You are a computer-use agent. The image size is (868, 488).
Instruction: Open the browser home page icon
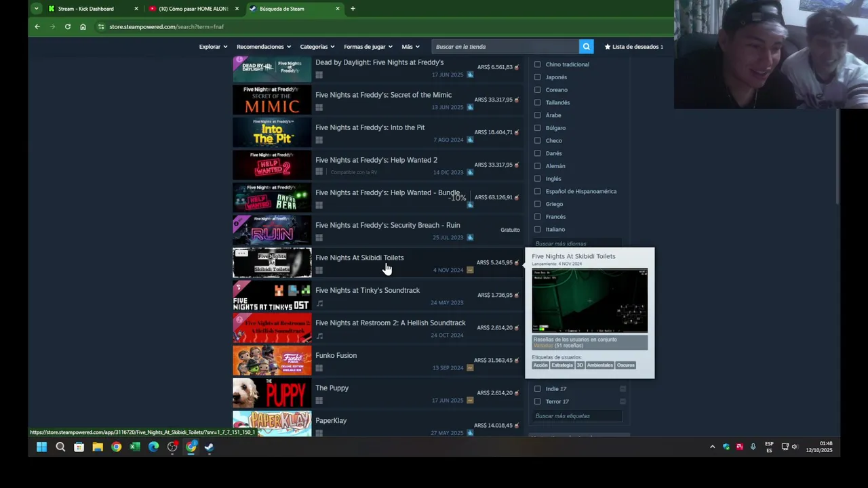tap(83, 26)
